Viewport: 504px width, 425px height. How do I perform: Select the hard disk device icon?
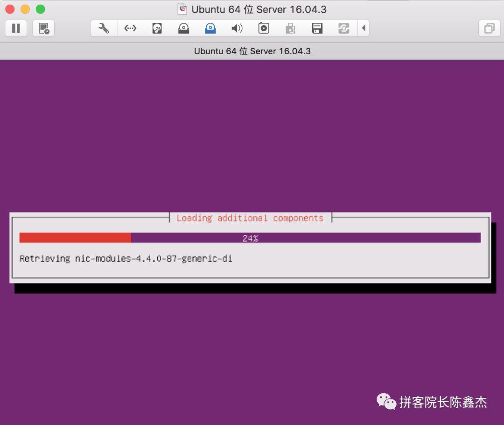156,28
